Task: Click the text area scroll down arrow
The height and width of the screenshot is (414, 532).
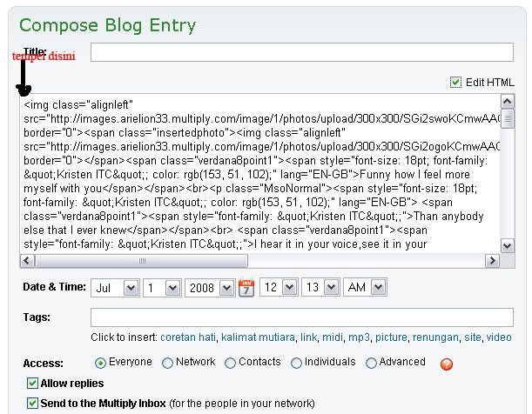Action: pos(508,245)
